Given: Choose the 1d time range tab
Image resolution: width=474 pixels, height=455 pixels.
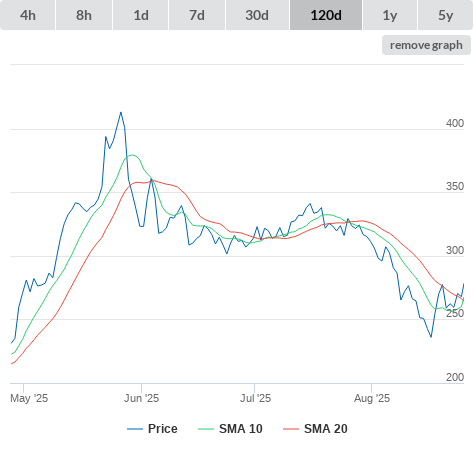Looking at the screenshot, I should click(x=141, y=15).
